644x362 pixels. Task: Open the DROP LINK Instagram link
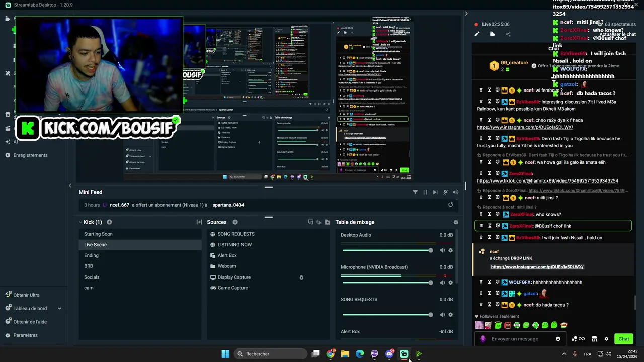coord(537,267)
